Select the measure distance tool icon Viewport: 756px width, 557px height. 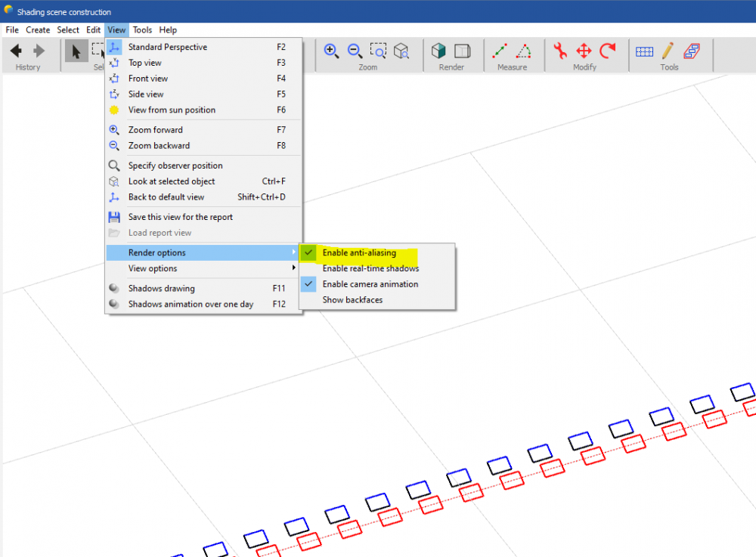pyautogui.click(x=500, y=51)
